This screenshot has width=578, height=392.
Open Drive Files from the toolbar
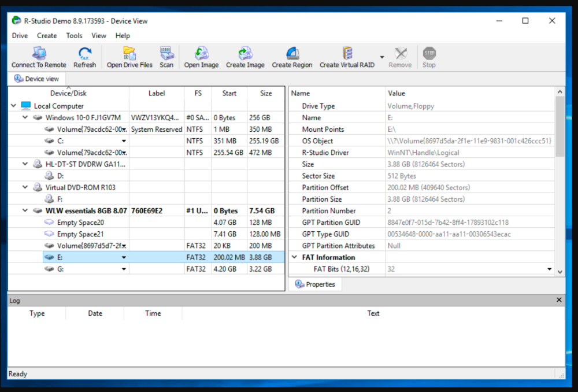[129, 54]
